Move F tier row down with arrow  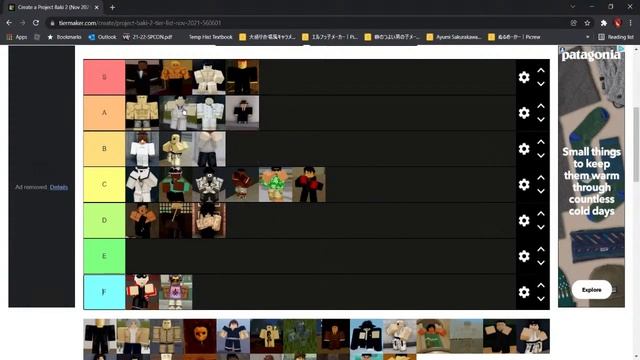[x=541, y=299]
